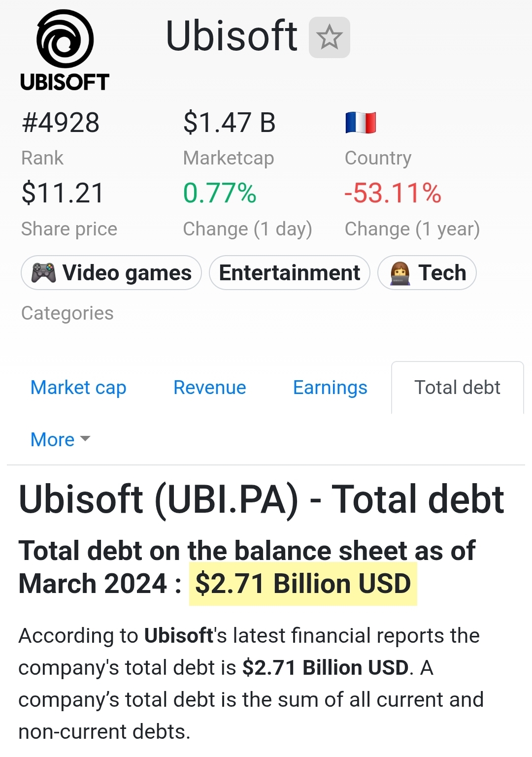
Task: Click the $11.21 share price
Action: click(63, 193)
